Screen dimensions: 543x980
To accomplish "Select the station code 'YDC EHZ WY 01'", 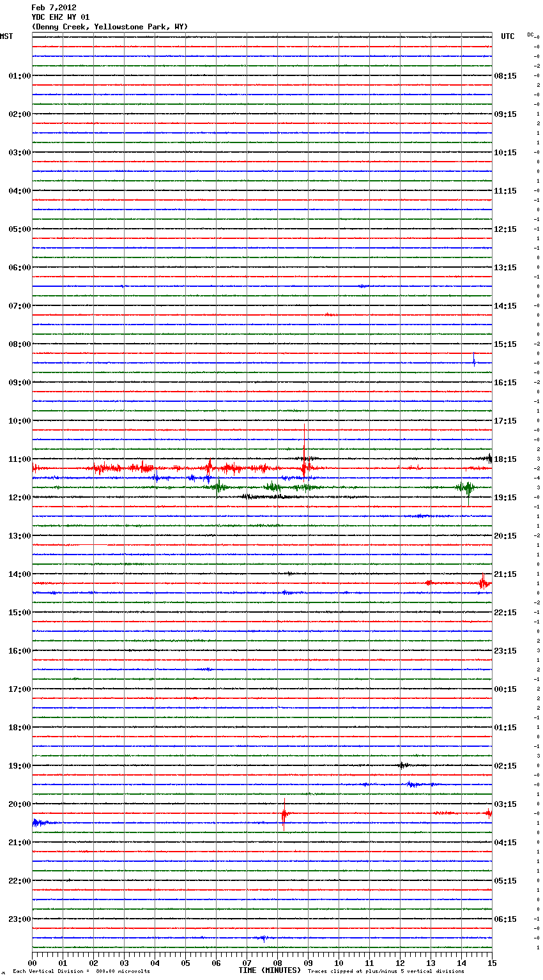I will tap(61, 17).
